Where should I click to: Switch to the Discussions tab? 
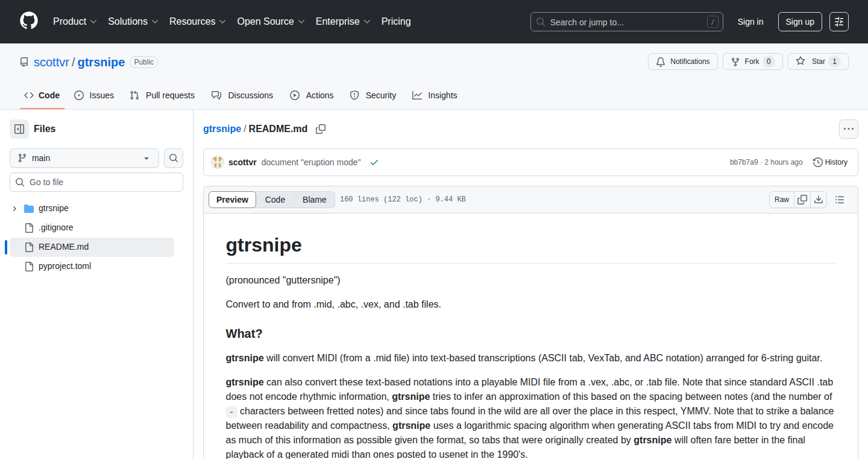(x=242, y=95)
